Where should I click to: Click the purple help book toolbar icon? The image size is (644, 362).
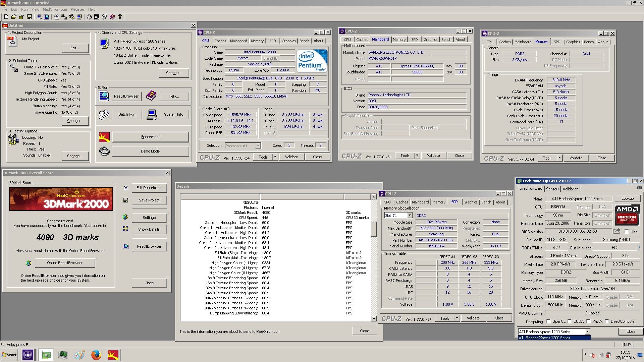point(112,17)
